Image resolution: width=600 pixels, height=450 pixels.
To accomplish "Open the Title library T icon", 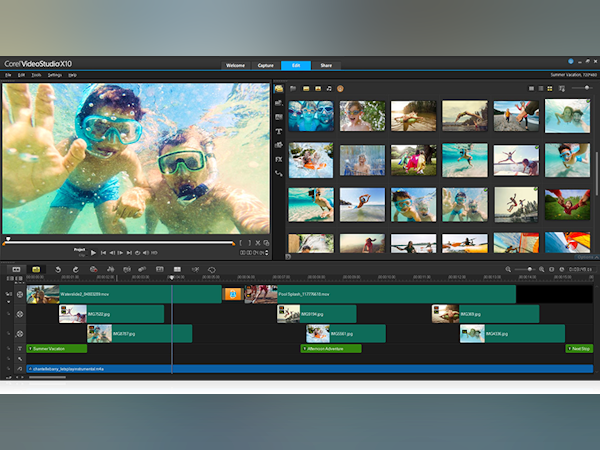I will [279, 131].
